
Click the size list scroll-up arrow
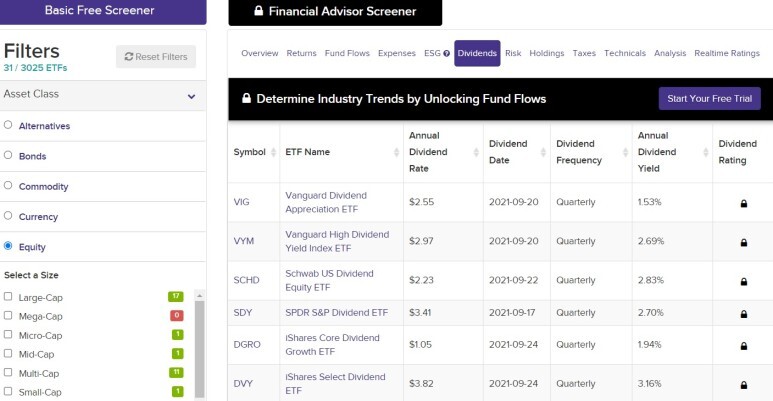click(x=199, y=295)
